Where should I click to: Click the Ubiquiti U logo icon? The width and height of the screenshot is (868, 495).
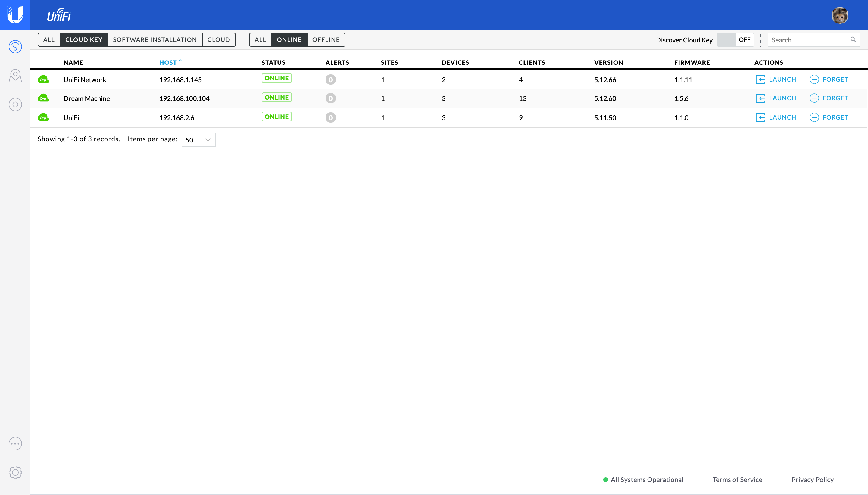click(x=15, y=15)
